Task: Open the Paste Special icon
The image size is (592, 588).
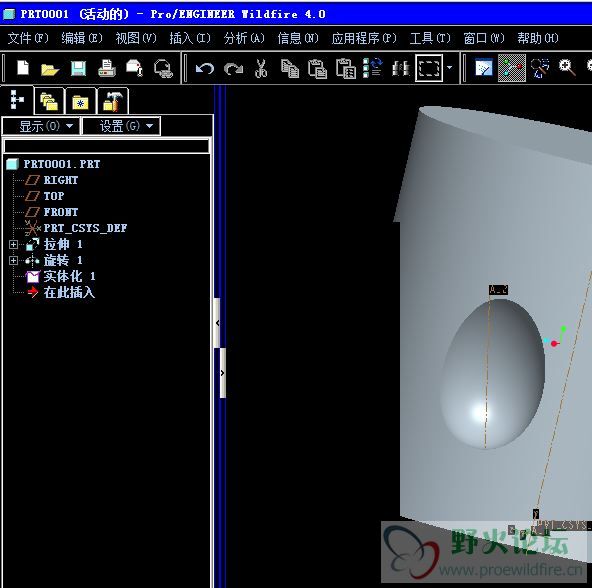Action: click(346, 69)
